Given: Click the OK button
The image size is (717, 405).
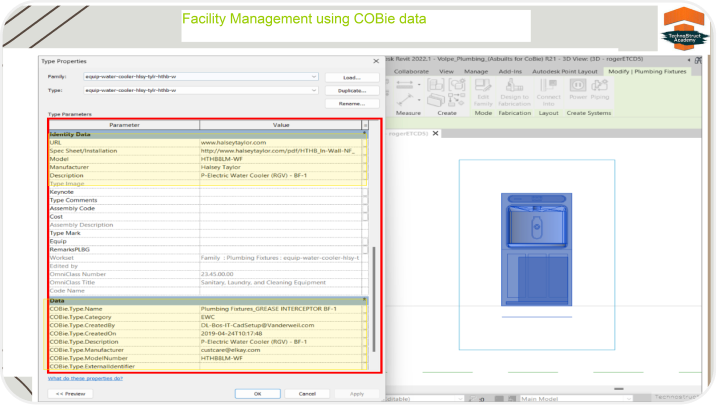Looking at the screenshot, I should click(x=258, y=394).
